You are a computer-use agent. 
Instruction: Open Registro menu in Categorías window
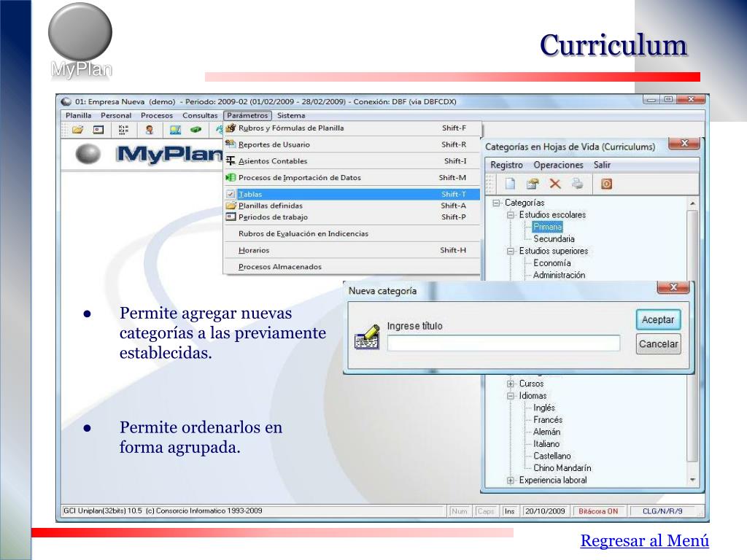click(x=506, y=165)
